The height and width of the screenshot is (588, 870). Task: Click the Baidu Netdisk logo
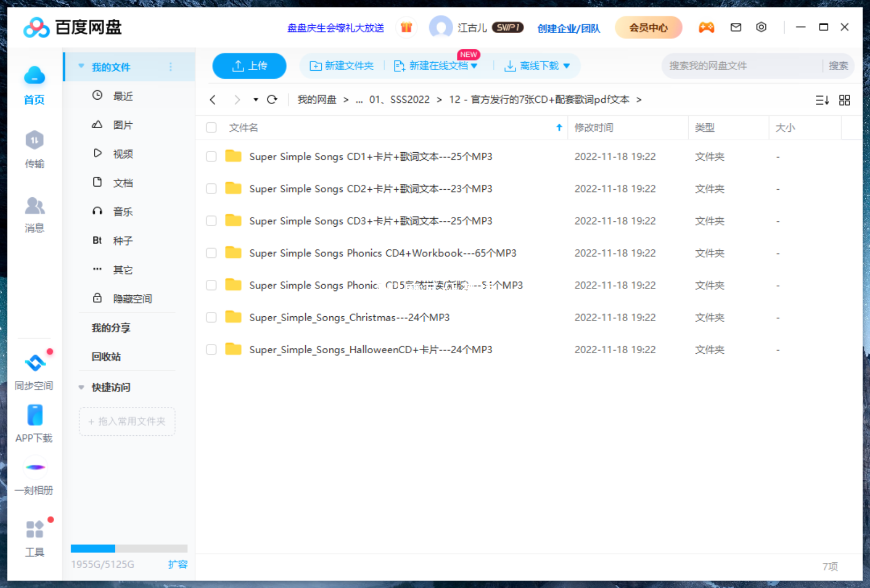pos(73,27)
